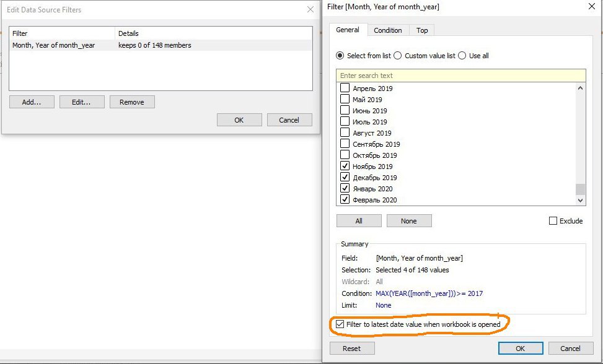Close the Edit Data Source Filters dialog

click(x=310, y=10)
